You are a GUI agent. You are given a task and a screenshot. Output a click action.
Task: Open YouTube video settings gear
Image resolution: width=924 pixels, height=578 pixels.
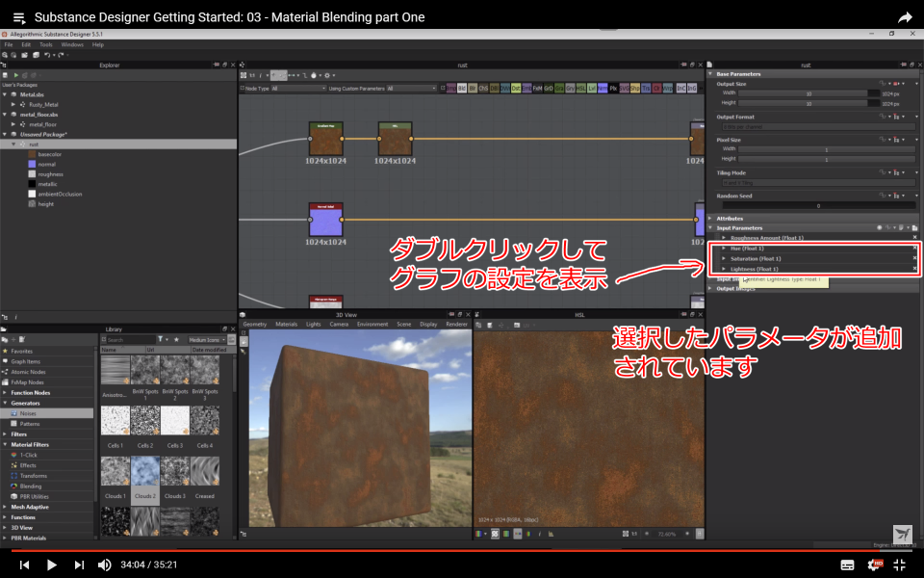pyautogui.click(x=875, y=565)
